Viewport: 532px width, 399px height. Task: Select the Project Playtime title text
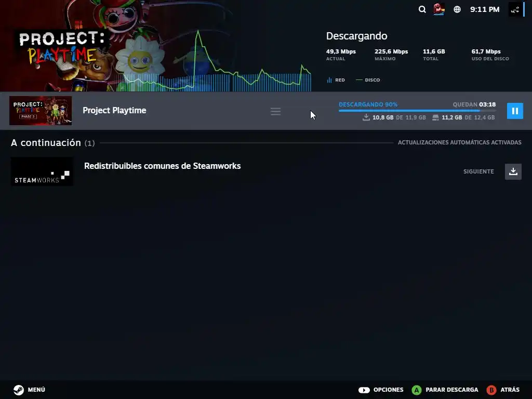click(114, 110)
